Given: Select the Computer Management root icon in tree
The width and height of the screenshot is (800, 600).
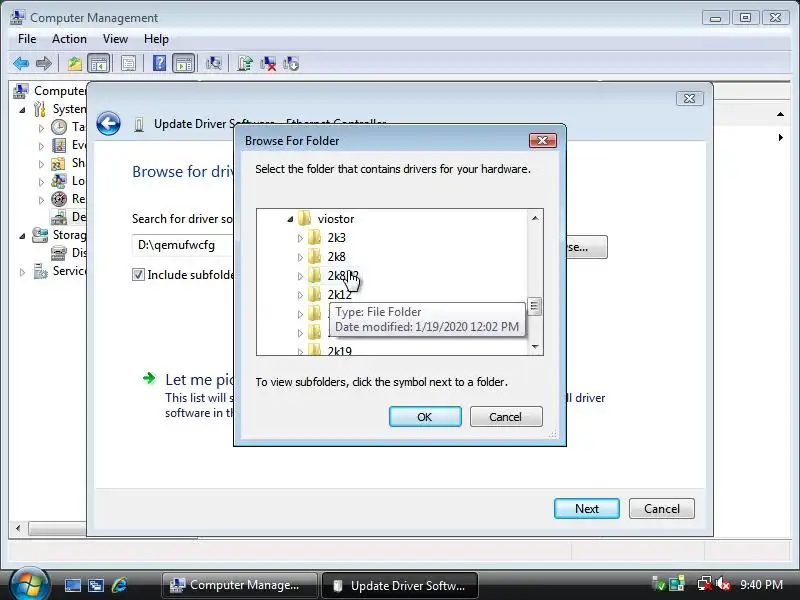Looking at the screenshot, I should click(x=20, y=91).
